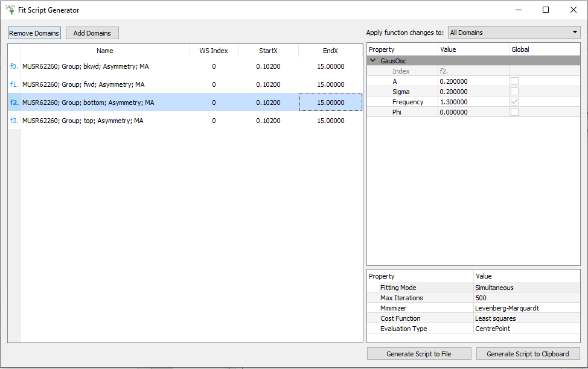588x369 pixels.
Task: Edit StartX value of fwd domain
Action: point(268,84)
